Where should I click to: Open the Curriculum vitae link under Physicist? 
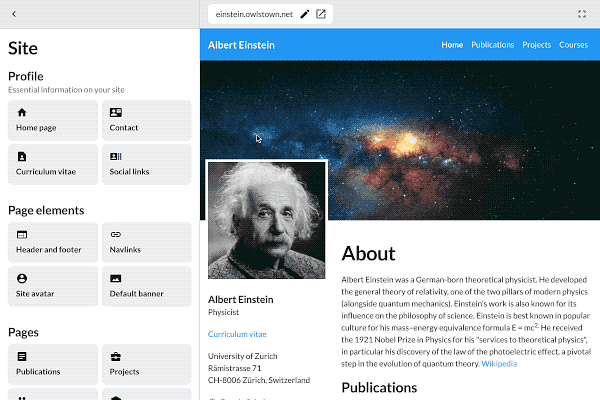[237, 334]
